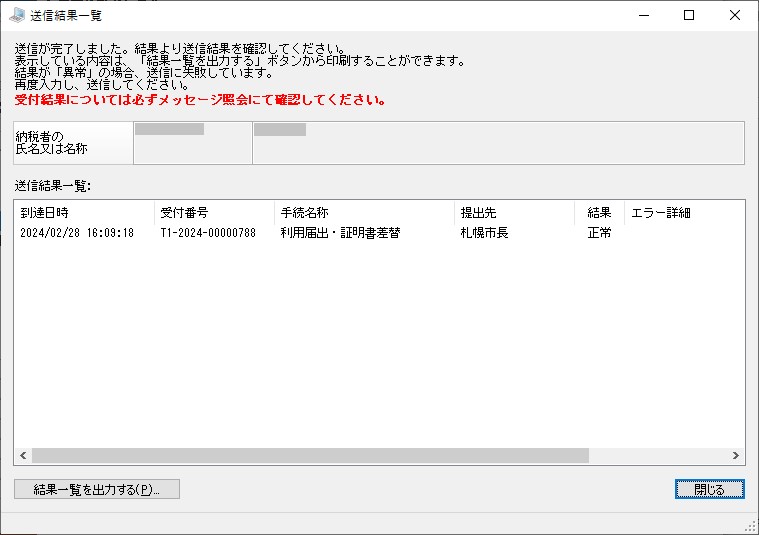Click the arrival time 2024/02/28 16:09:18 cell
Viewport: 759px width, 535px height.
pos(77,233)
